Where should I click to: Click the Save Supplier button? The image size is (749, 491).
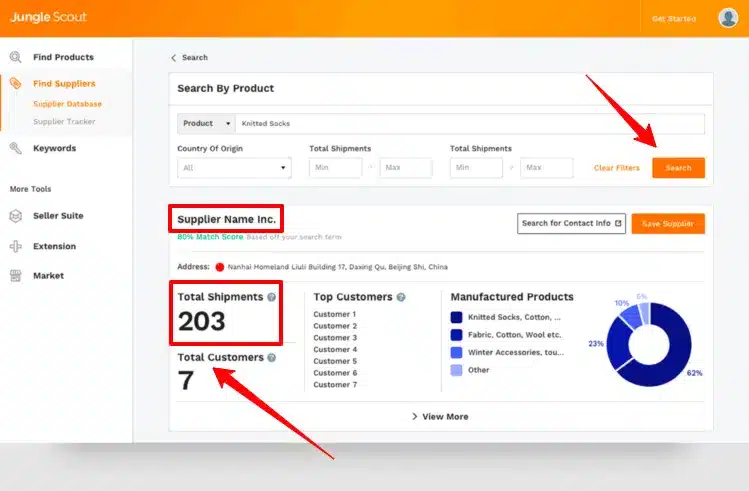coord(667,223)
